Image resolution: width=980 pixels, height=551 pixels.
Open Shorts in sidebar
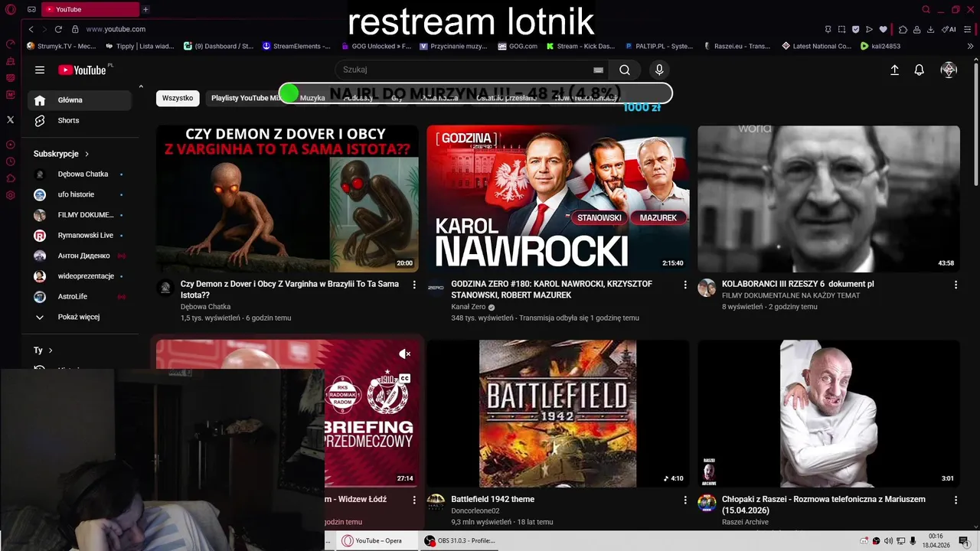tap(79, 120)
